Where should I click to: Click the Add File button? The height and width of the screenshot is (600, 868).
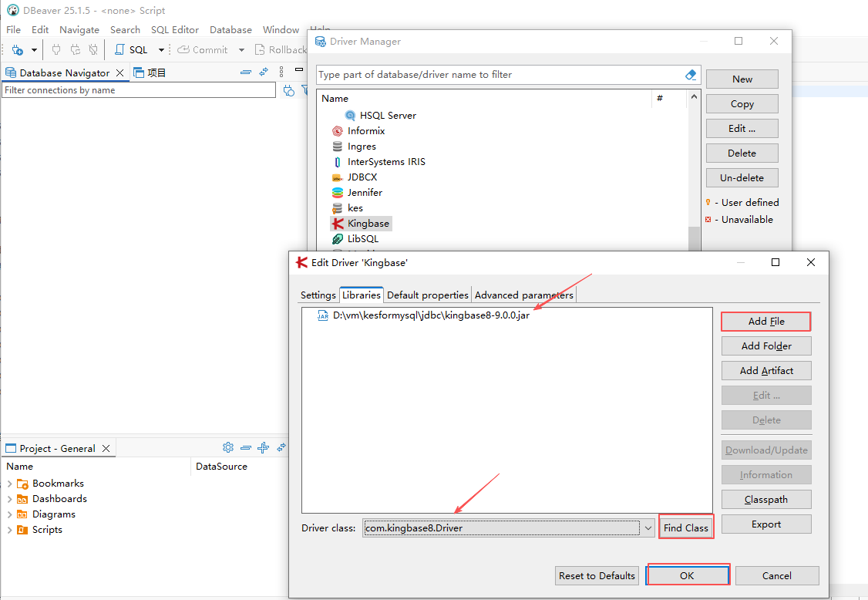pos(766,322)
